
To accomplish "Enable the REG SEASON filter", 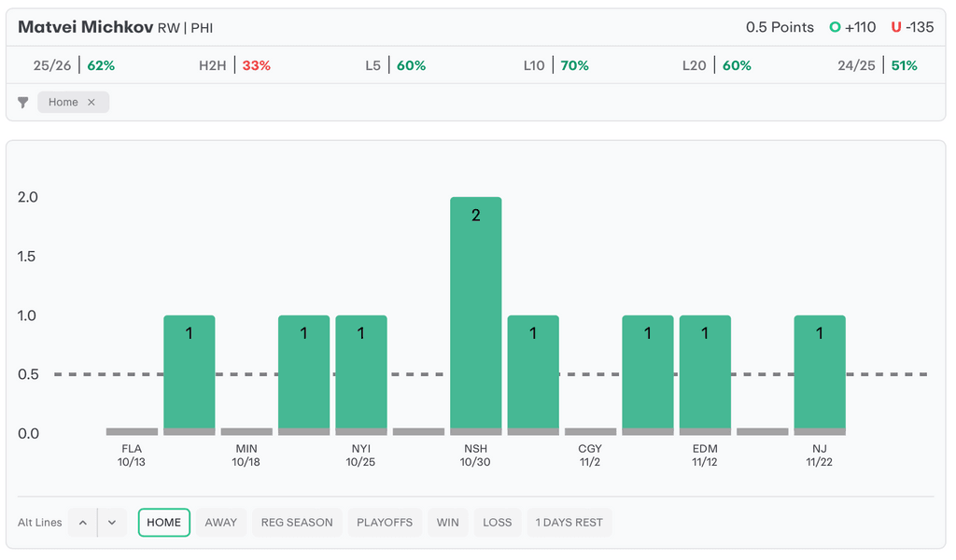I will (297, 523).
